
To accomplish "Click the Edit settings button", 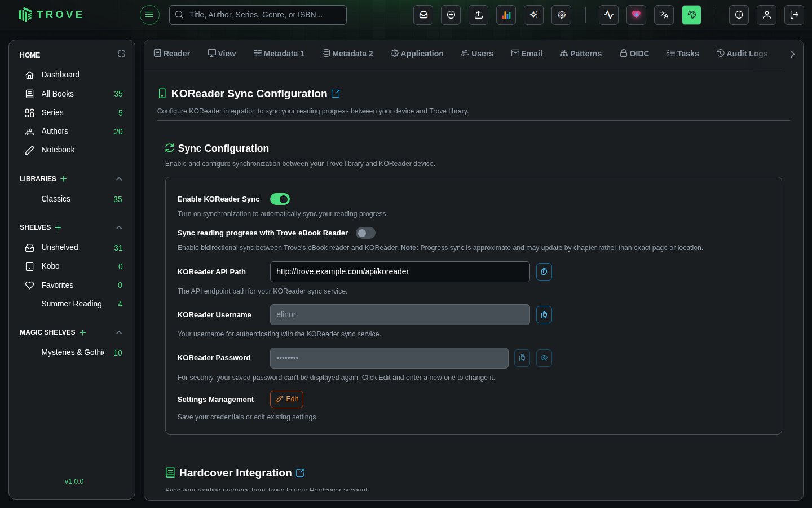I will coord(286,399).
